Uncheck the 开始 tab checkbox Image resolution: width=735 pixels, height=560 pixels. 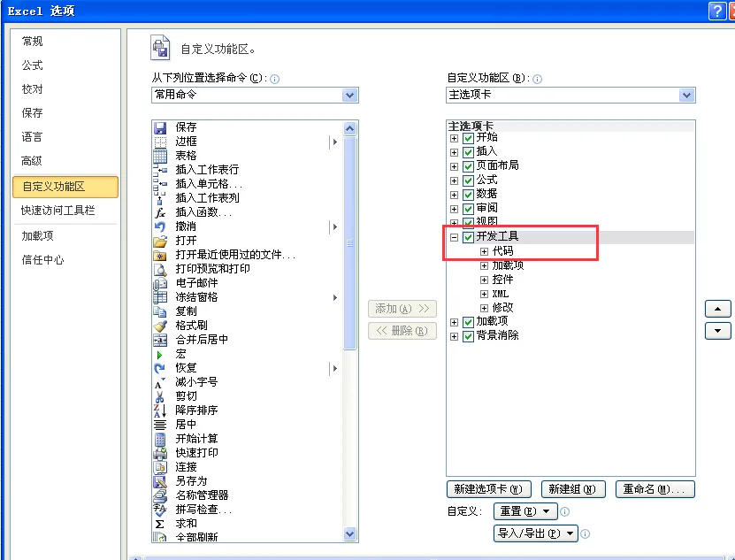(x=468, y=138)
